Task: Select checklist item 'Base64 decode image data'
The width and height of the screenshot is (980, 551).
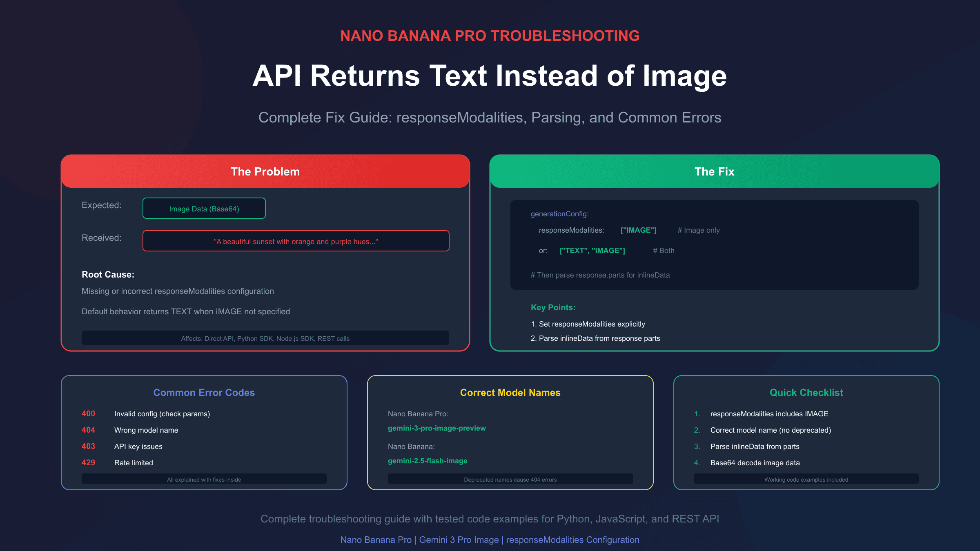Action: point(755,462)
